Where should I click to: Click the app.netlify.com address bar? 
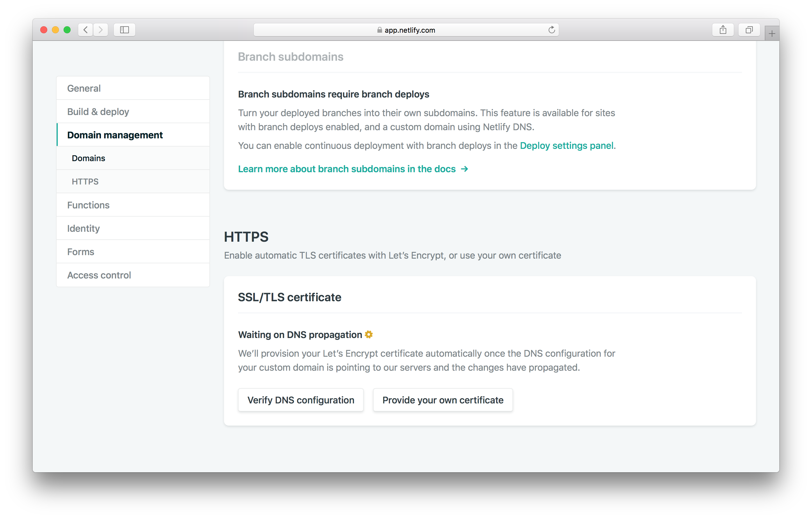tap(406, 30)
